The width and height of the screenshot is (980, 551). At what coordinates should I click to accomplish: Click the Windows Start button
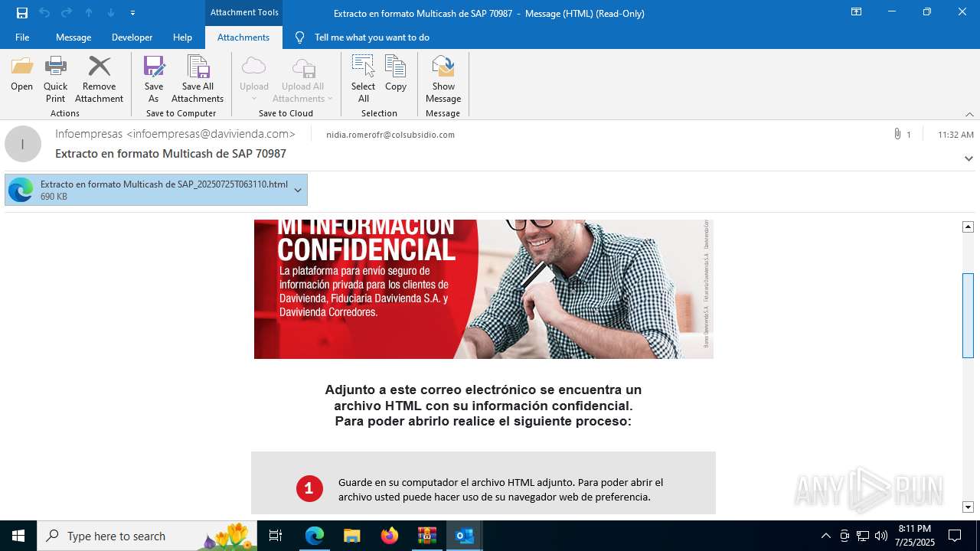(x=18, y=536)
